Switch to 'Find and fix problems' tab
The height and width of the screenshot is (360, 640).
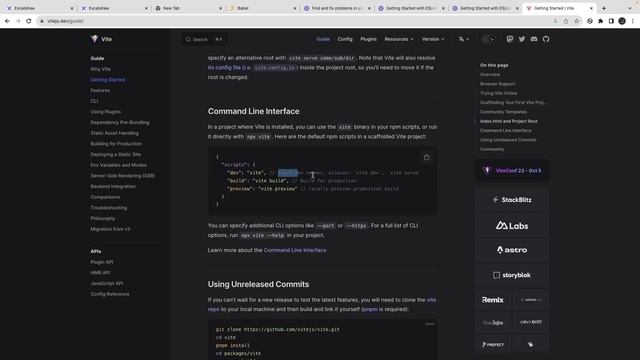click(336, 8)
